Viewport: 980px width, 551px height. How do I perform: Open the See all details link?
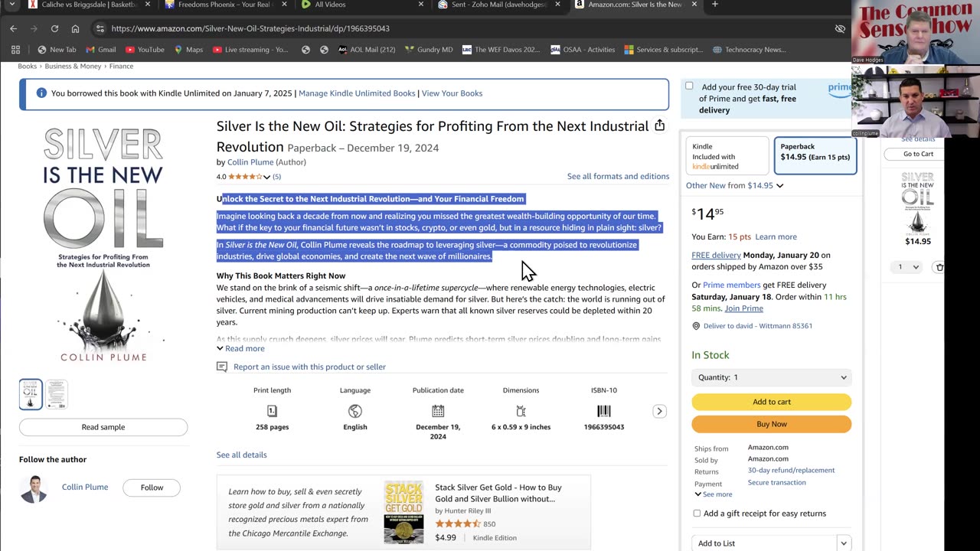tap(241, 455)
